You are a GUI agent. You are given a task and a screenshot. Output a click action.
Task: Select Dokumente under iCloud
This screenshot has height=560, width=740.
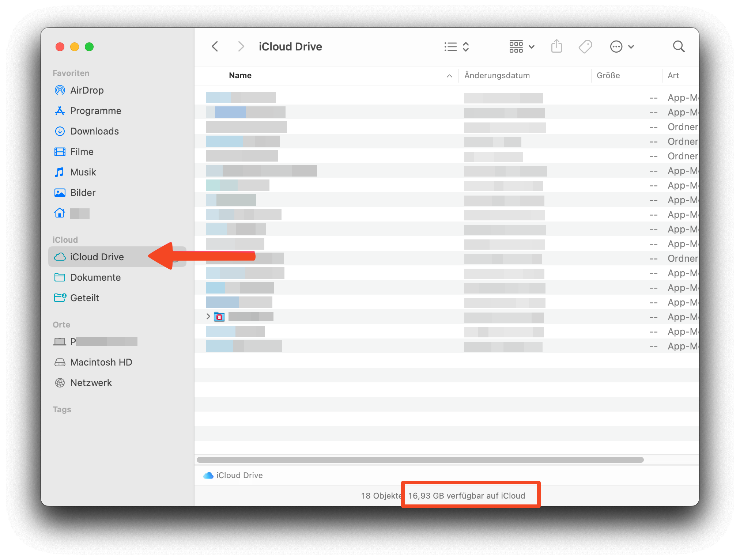point(95,277)
